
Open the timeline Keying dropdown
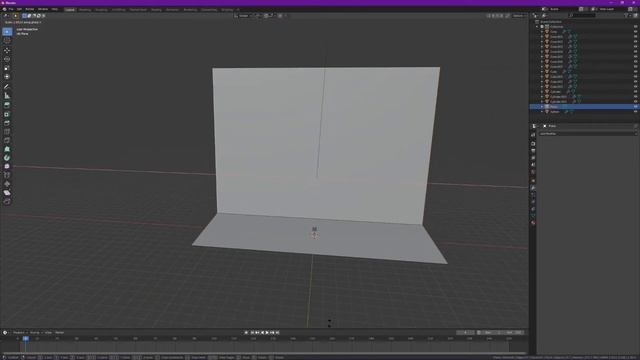click(x=35, y=333)
